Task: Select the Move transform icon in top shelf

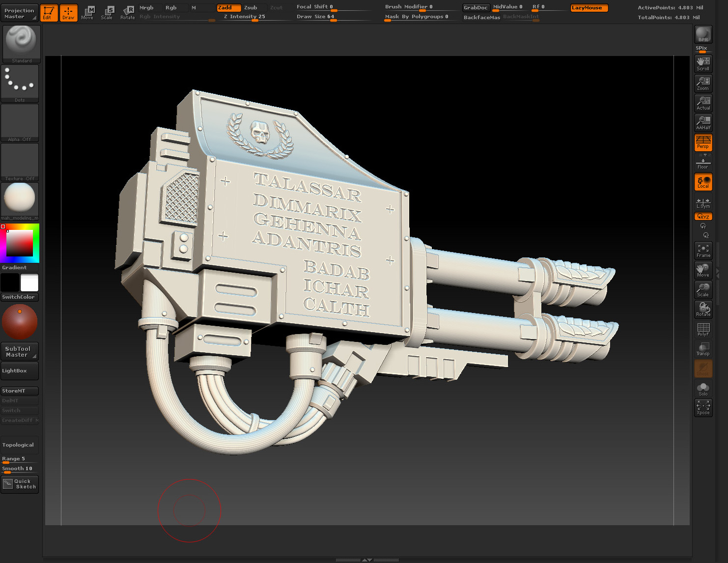Action: 88,13
